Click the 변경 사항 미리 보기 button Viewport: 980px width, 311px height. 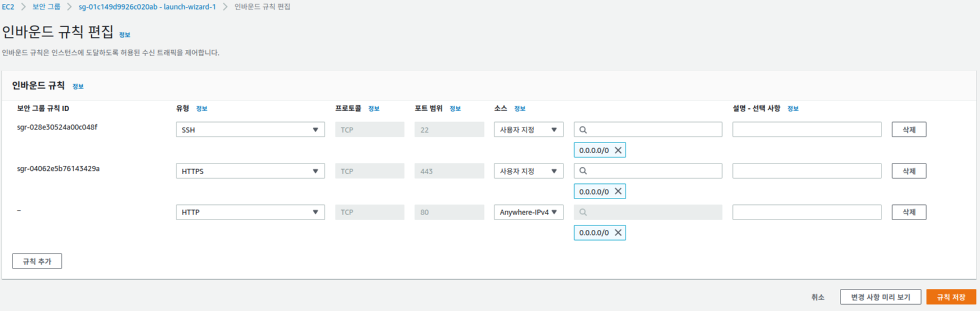tap(880, 297)
